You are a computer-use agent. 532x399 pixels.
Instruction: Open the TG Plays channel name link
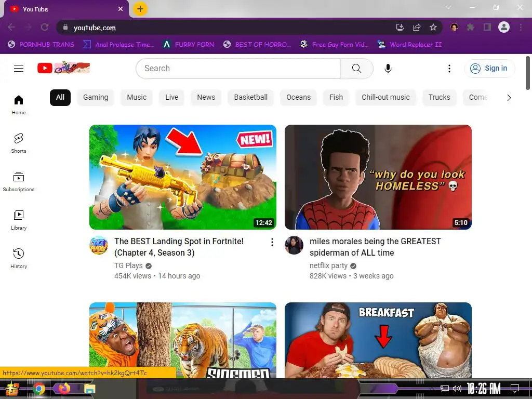[128, 265]
